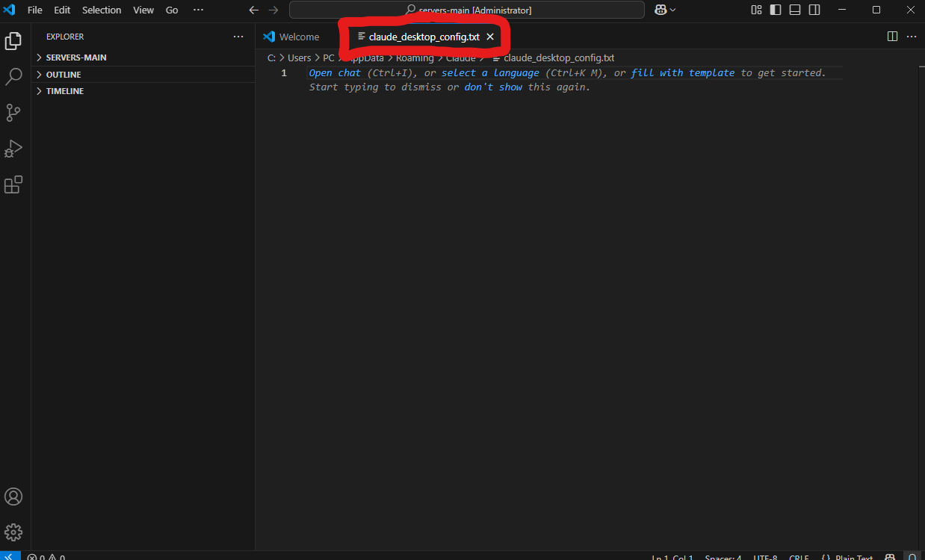925x560 pixels.
Task: Click 'UTF-8' encoding in status bar
Action: click(767, 557)
